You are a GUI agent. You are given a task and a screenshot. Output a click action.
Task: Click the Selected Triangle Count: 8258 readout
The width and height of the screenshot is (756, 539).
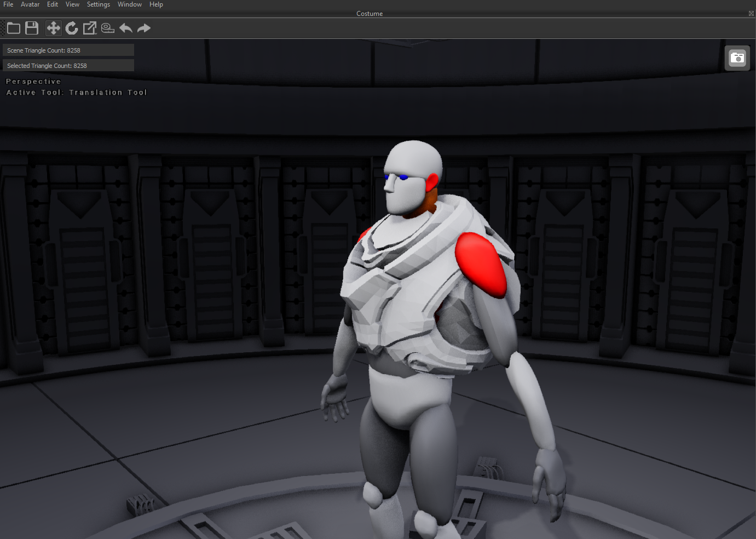[x=68, y=66]
